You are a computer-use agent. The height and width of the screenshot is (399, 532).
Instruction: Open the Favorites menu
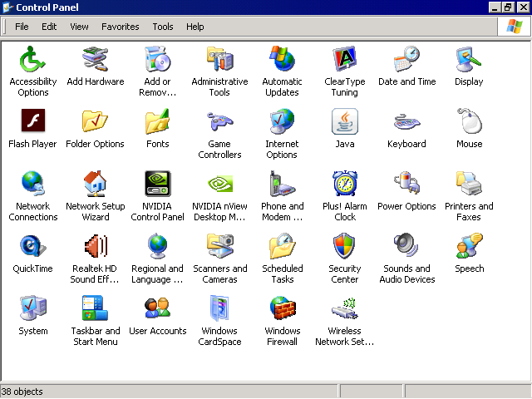(x=120, y=27)
